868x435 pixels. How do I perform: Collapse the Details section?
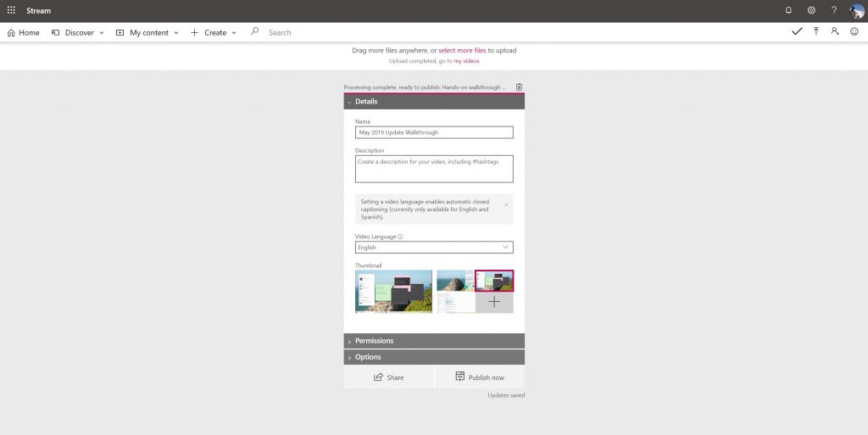[434, 102]
